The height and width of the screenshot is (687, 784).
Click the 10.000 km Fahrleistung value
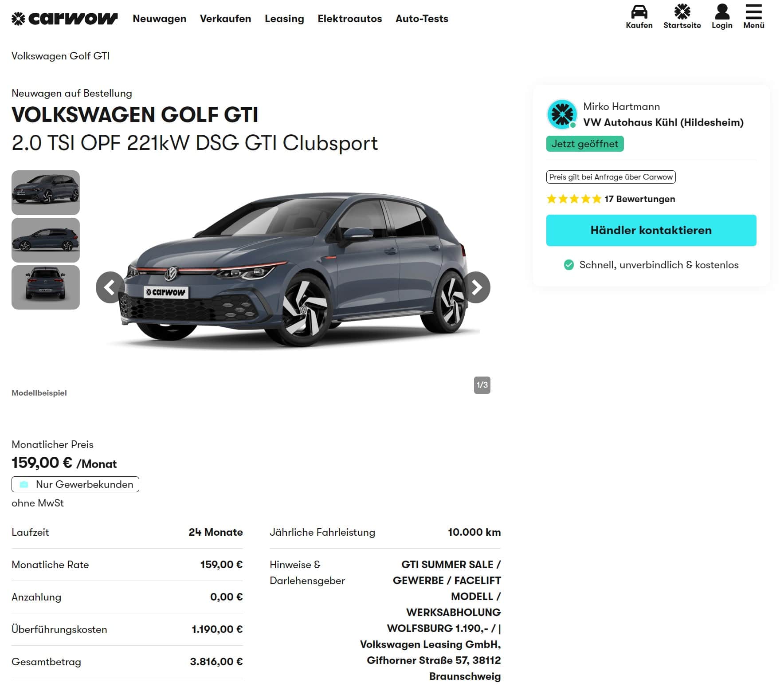tap(474, 532)
